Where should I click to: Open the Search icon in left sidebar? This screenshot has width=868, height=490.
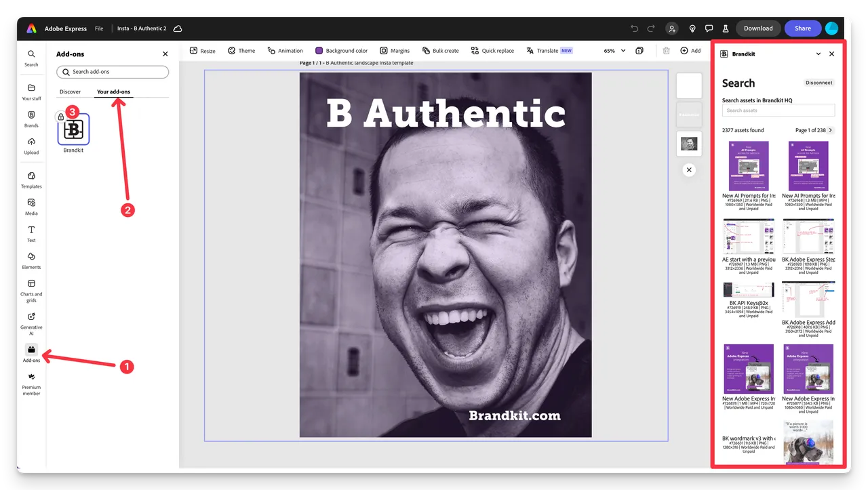point(31,58)
